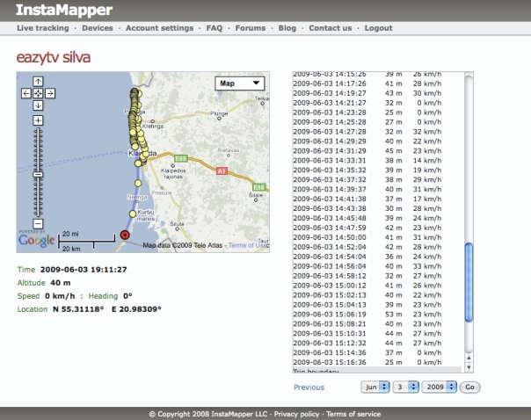Return to last map result center button
Image resolution: width=531 pixels, height=420 pixels.
38,93
